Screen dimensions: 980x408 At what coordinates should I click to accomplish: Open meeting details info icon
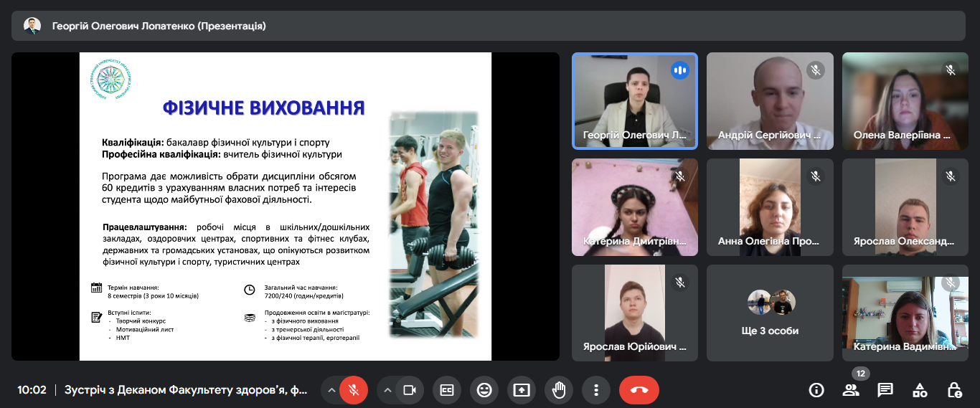816,390
